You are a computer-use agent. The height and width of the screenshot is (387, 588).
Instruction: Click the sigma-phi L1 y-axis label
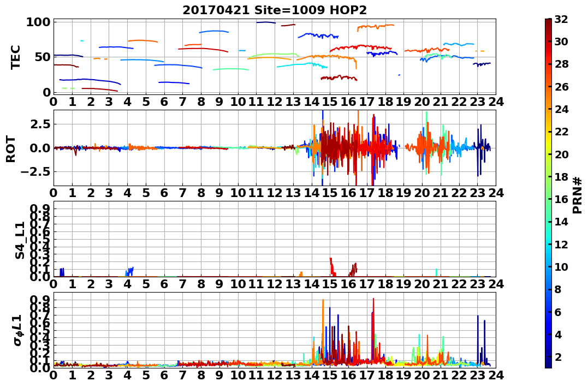18,330
